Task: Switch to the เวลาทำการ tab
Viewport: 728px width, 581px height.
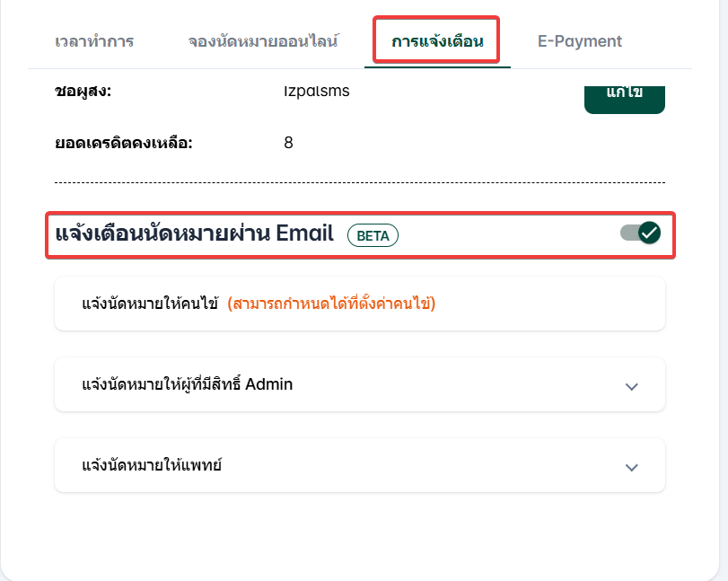Action: coord(94,41)
